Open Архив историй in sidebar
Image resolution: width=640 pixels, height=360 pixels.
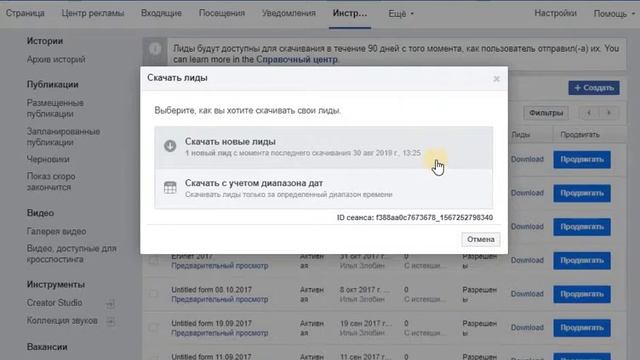tap(56, 60)
